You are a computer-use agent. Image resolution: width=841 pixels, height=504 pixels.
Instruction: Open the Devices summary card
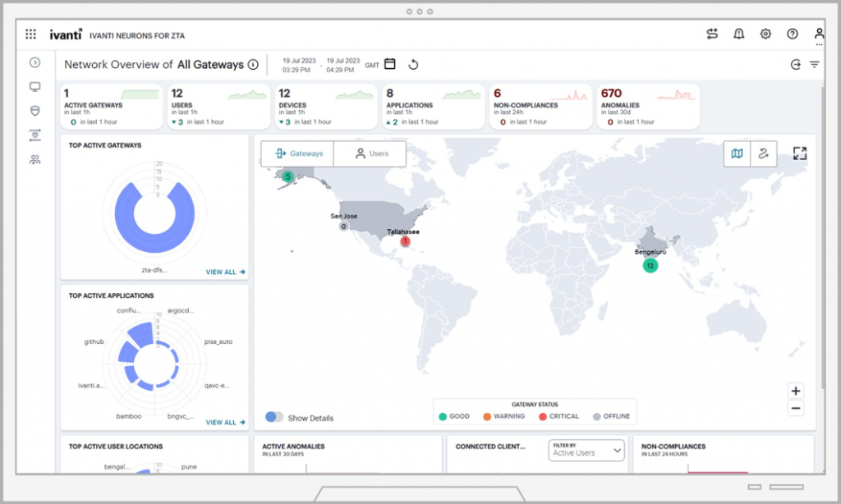(x=326, y=107)
